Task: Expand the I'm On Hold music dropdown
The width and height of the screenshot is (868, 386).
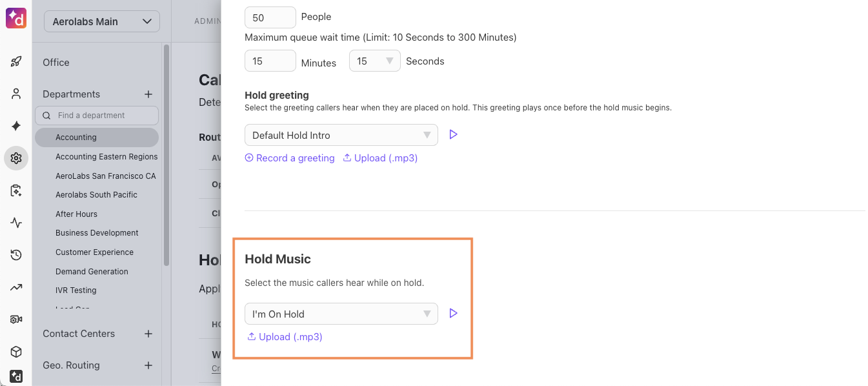Action: (x=341, y=314)
